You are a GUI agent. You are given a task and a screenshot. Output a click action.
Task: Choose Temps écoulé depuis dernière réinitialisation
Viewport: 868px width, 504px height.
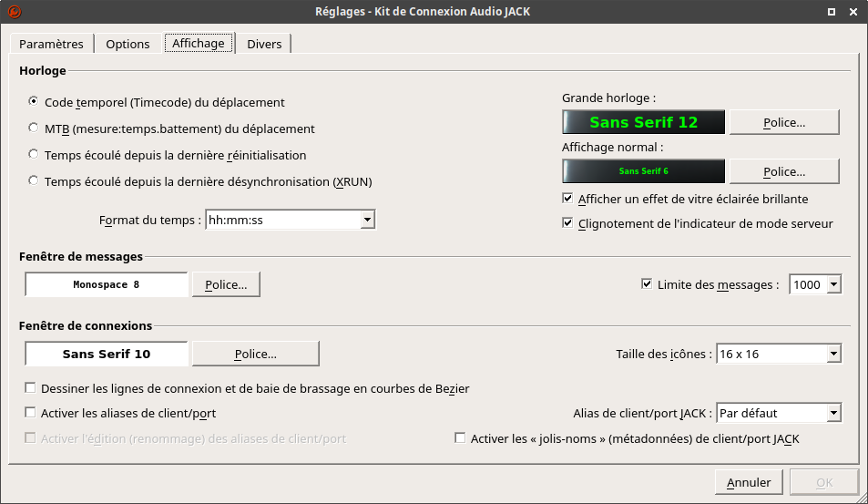tap(34, 155)
